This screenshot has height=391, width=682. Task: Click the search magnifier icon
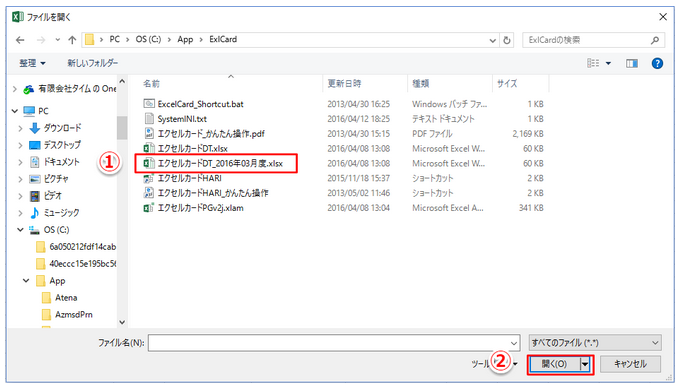655,40
